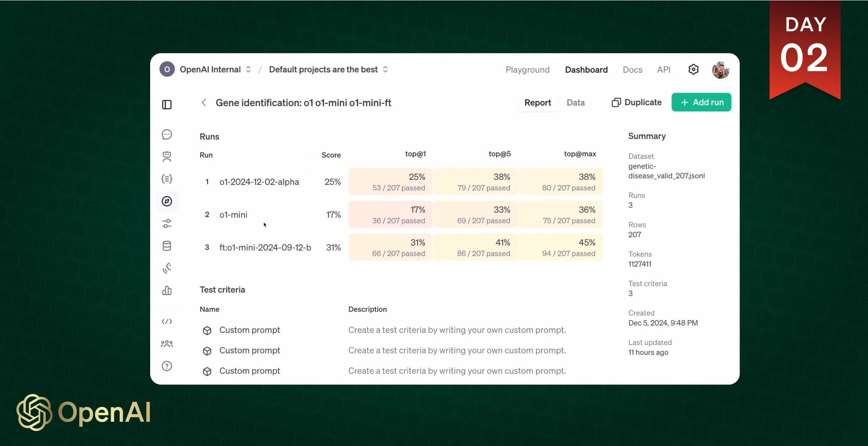Click the user profile avatar
The image size is (868, 446).
click(720, 69)
